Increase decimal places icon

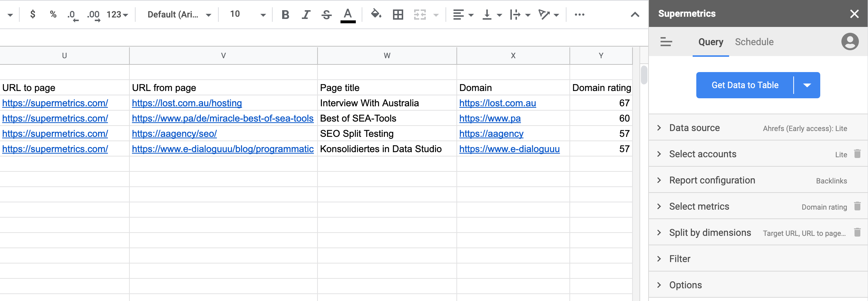tap(93, 15)
